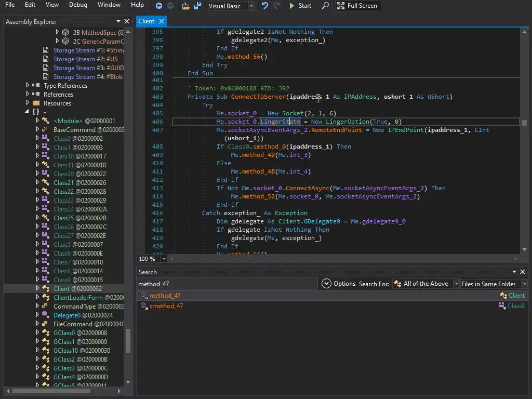This screenshot has height=399, width=532.
Task: Click the Open file folder icon
Action: click(x=185, y=6)
